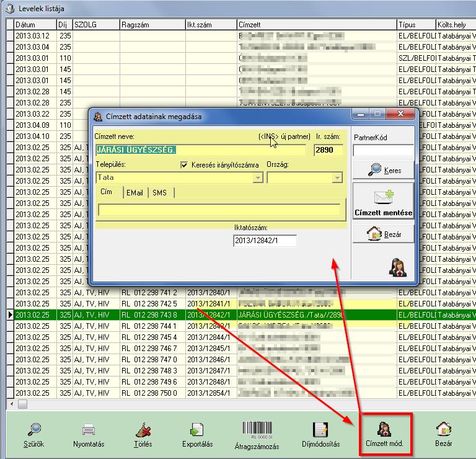
Task: Select the row dated 2013.03.04
Action: tap(241, 47)
